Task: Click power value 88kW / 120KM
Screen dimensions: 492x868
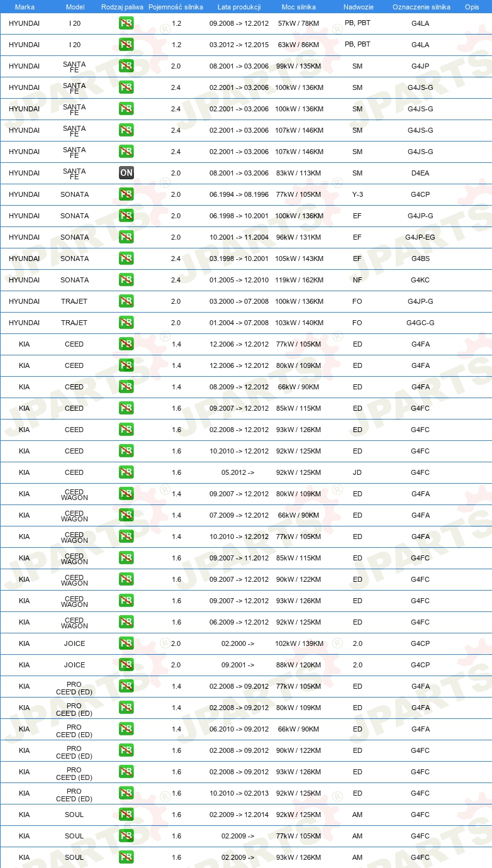Action: click(x=299, y=665)
